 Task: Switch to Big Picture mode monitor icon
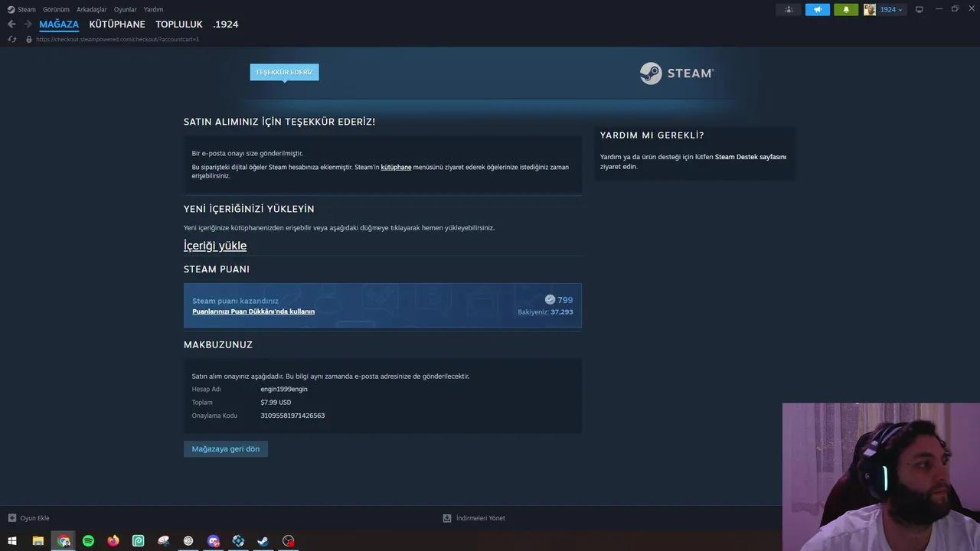coord(920,9)
